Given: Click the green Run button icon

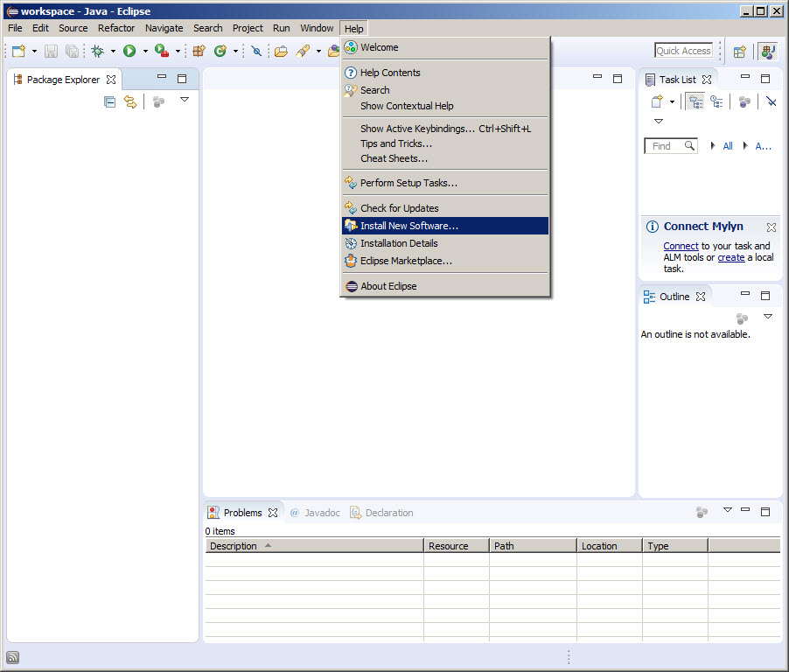Looking at the screenshot, I should click(129, 52).
